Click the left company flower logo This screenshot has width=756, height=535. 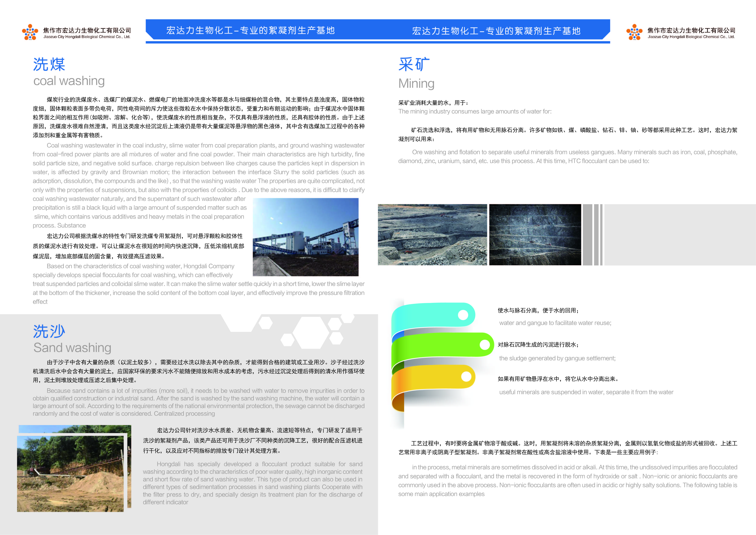[x=30, y=32]
